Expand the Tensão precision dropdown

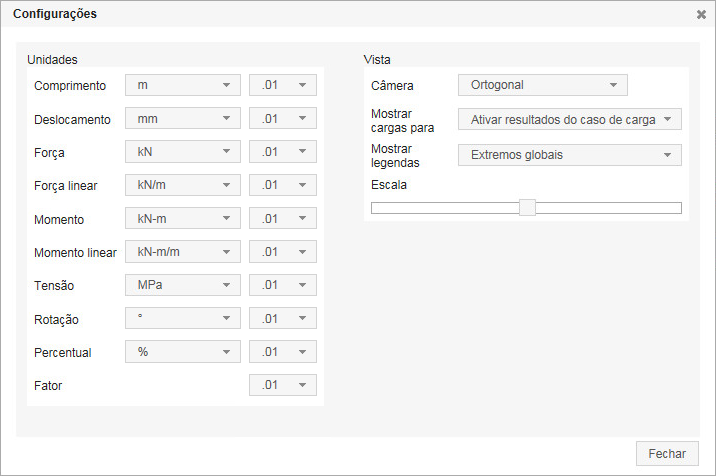[283, 285]
